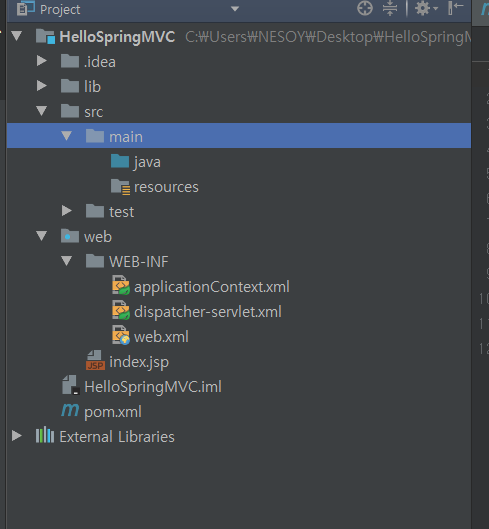Click the Maven m icon beside pom.xml
Screen dimensions: 489x529
[x=70, y=411]
